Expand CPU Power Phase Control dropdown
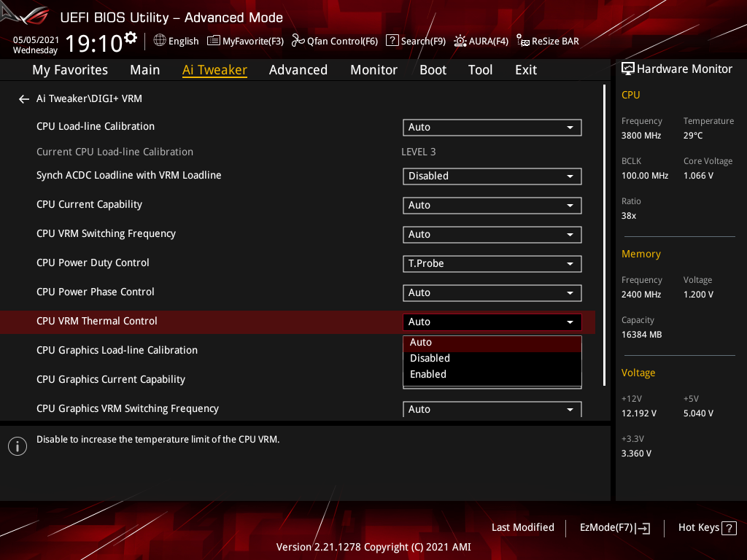 coord(492,293)
